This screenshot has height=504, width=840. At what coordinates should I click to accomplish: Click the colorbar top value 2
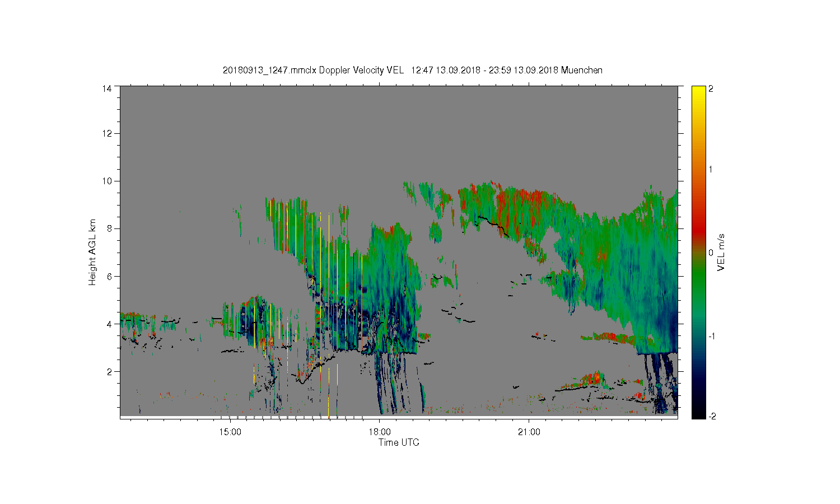pos(711,89)
